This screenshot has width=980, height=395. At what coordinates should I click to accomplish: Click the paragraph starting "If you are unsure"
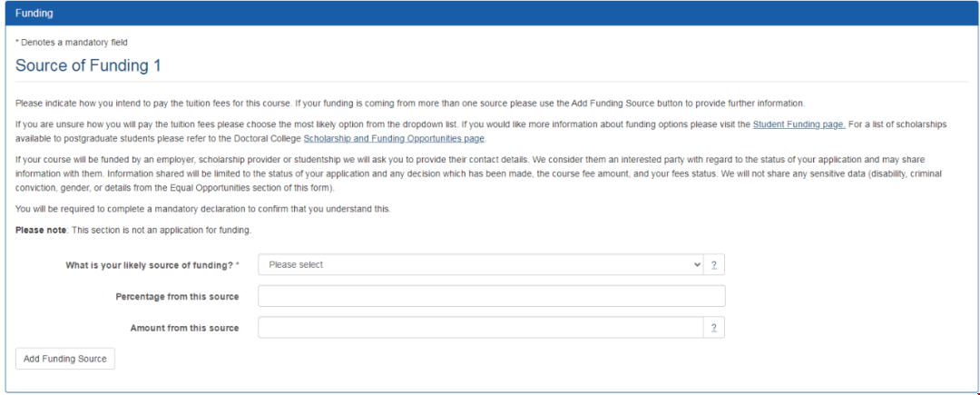pos(363,124)
